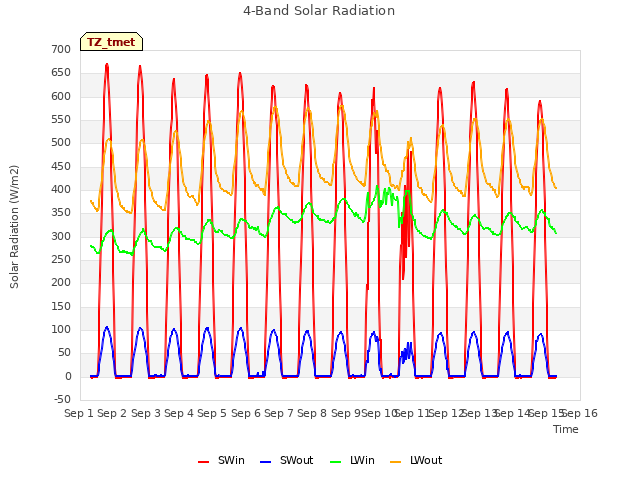Click the Sep 1 x-axis tick label
This screenshot has height=480, width=640.
click(x=79, y=413)
